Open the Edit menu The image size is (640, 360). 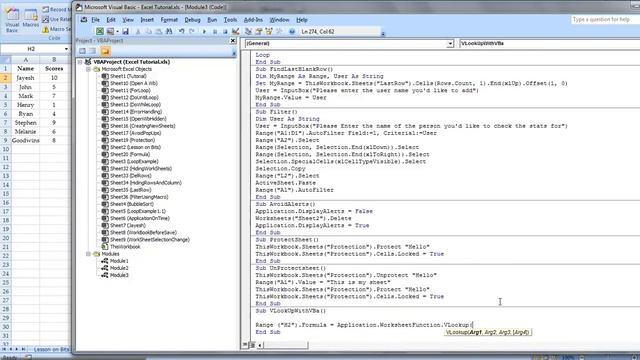tap(111, 20)
